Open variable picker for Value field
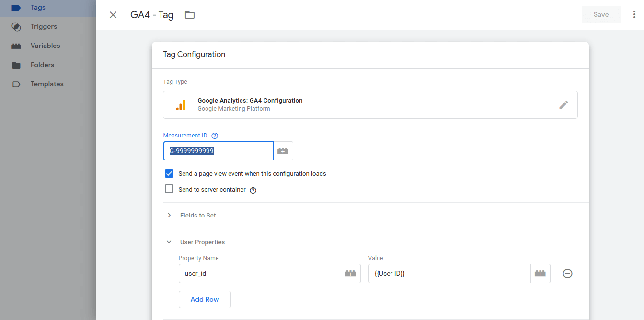Viewport: 644px width, 320px height. 540,274
